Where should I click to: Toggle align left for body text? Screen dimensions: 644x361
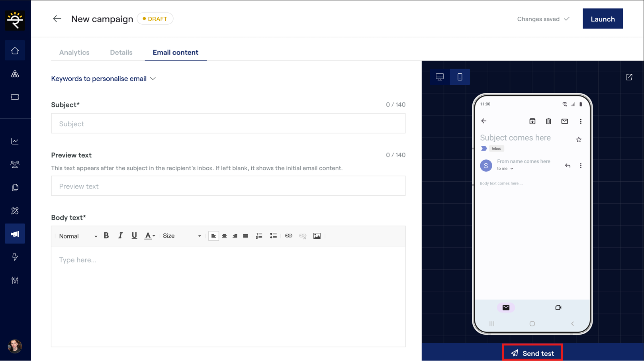coord(213,236)
